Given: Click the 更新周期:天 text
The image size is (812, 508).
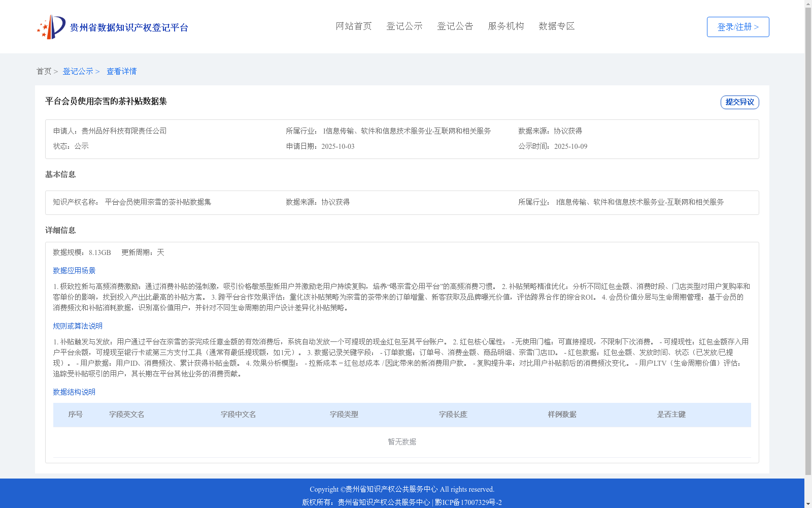Looking at the screenshot, I should pos(143,252).
